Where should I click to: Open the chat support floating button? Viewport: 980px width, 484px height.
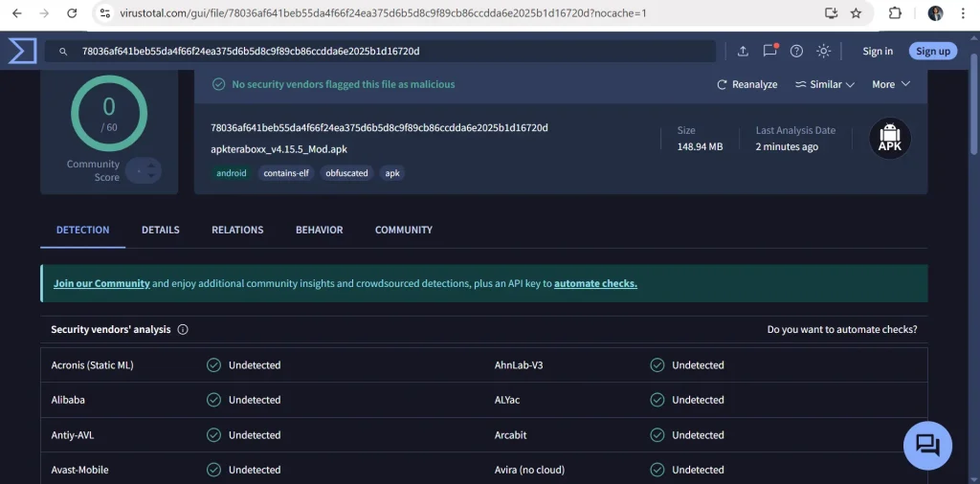pos(927,446)
